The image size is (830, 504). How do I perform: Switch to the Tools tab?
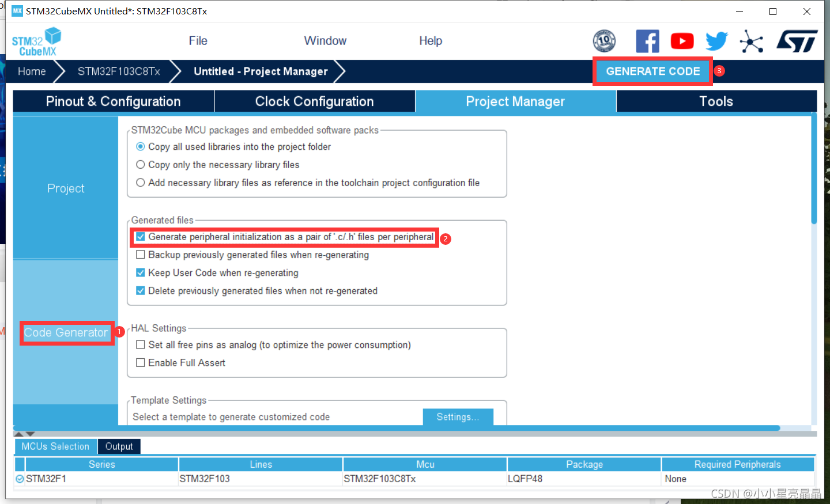click(716, 101)
